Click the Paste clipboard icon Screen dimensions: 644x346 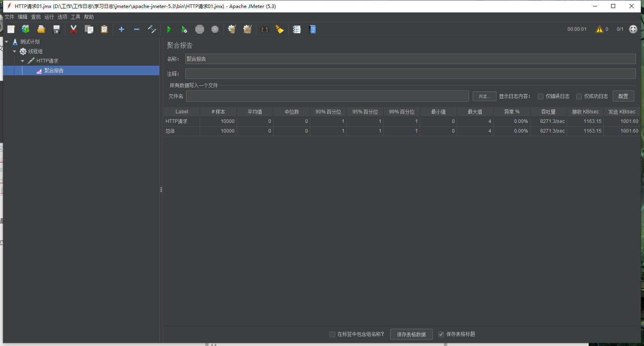pyautogui.click(x=104, y=29)
